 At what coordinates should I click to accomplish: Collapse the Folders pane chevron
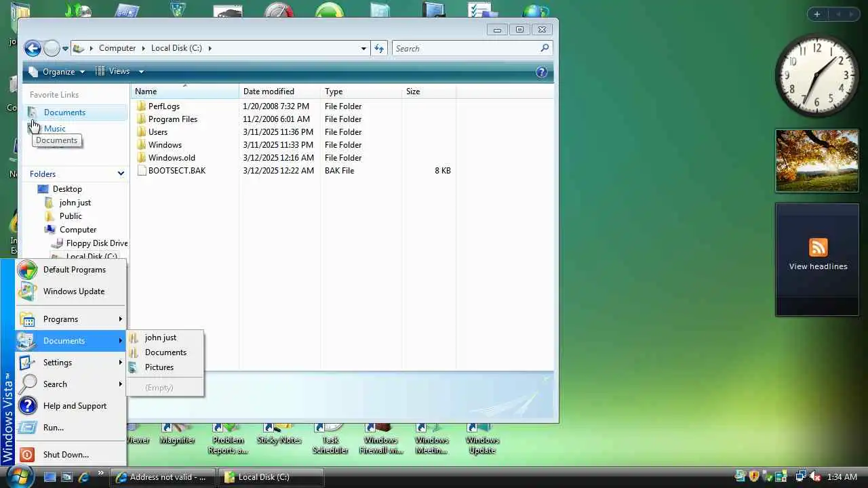(121, 174)
